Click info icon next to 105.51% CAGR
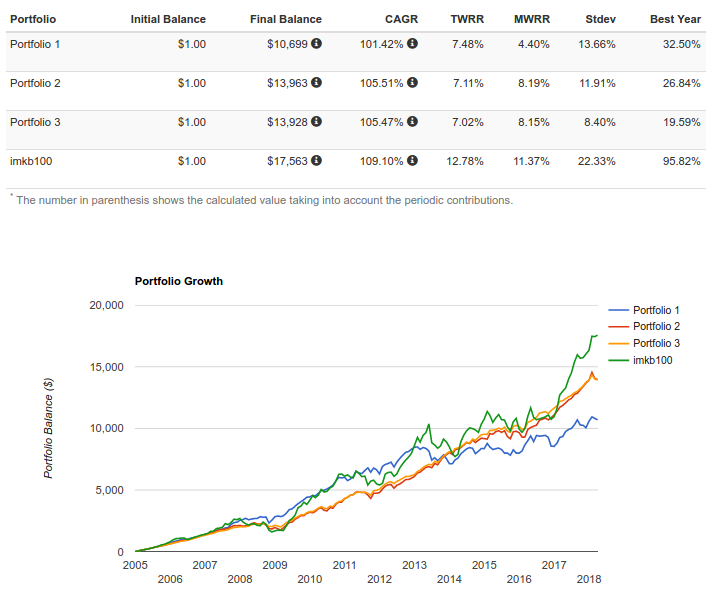 tap(412, 82)
